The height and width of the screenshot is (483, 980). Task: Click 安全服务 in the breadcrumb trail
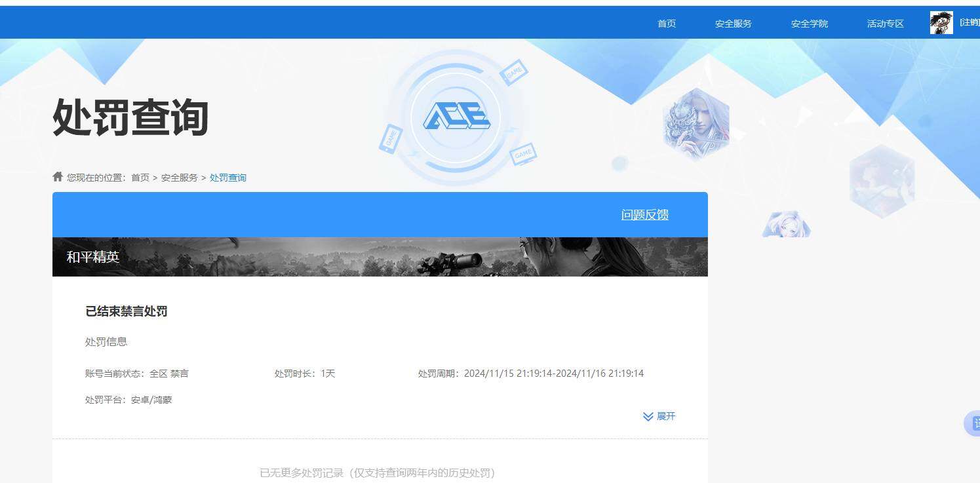tap(178, 177)
